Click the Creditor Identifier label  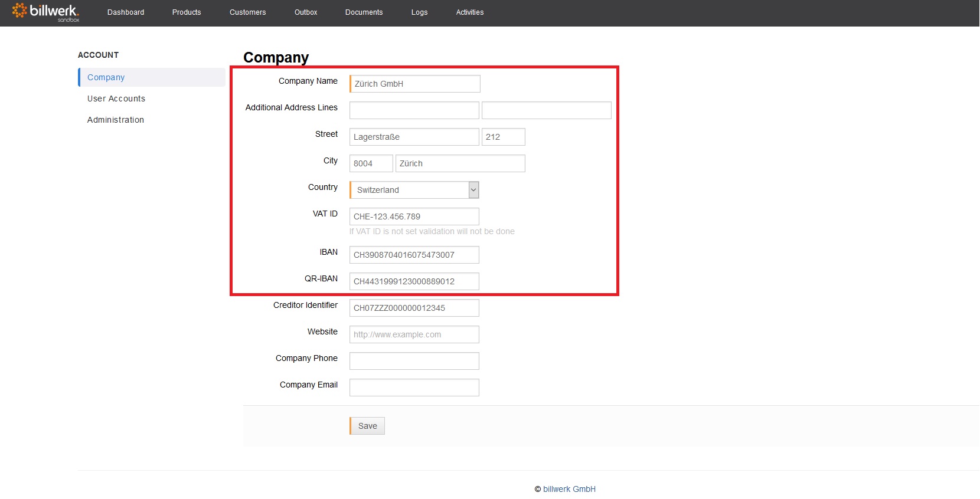click(x=305, y=305)
